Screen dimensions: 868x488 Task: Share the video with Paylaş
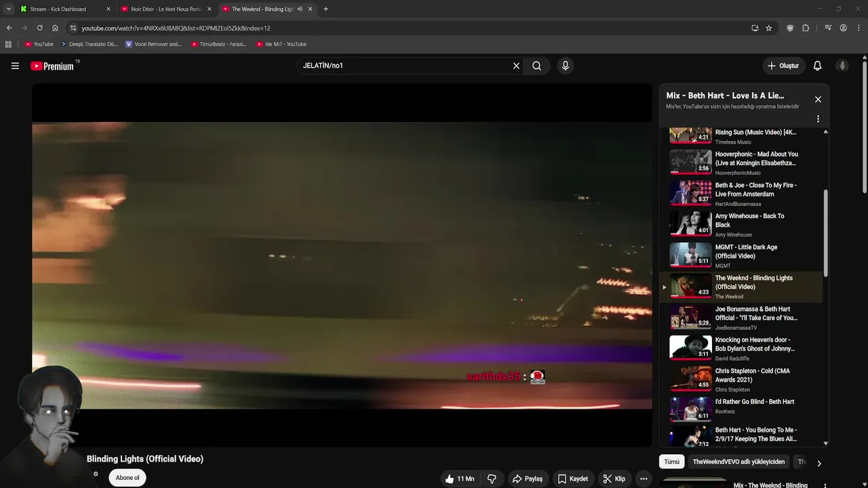point(528,479)
